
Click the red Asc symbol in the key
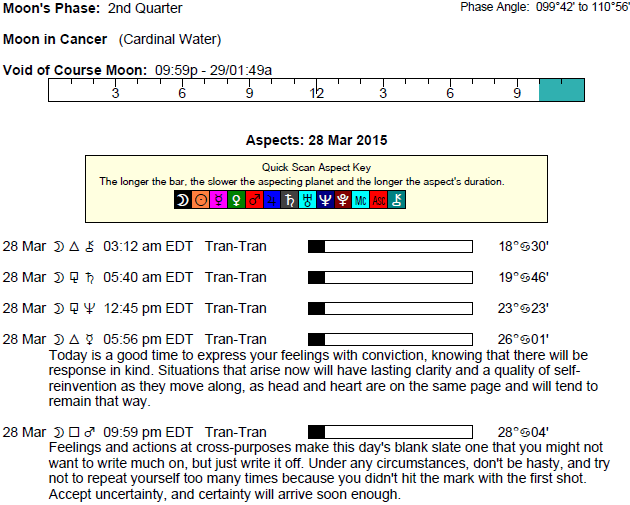coord(379,200)
